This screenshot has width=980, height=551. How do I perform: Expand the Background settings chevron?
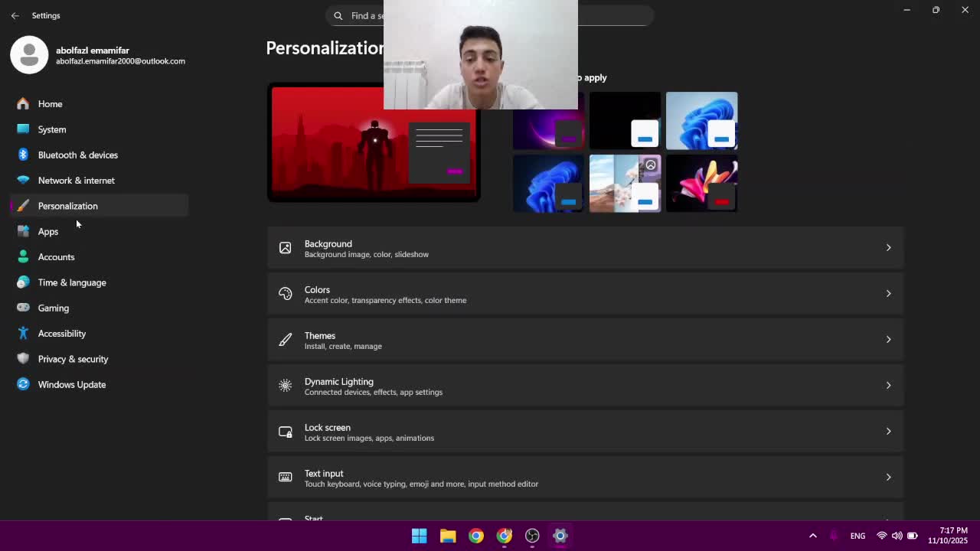[888, 248]
